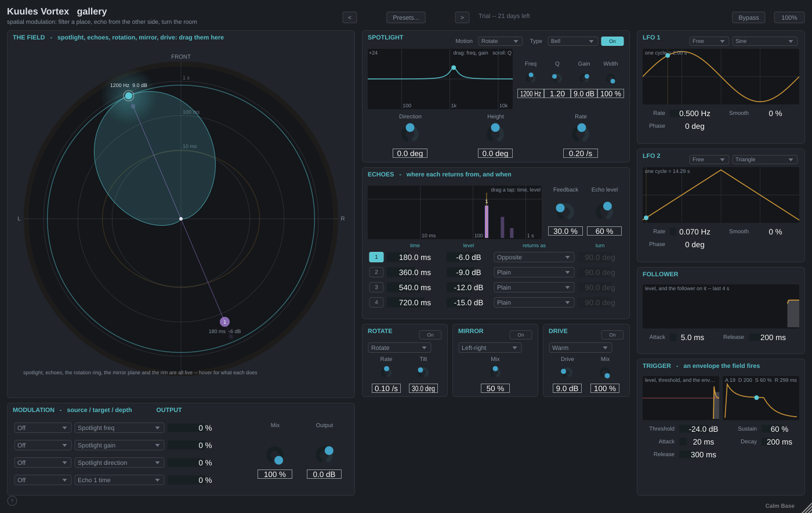Screen dimensions: 812x513
Task: Select echo tap 3 button
Action: click(x=376, y=287)
